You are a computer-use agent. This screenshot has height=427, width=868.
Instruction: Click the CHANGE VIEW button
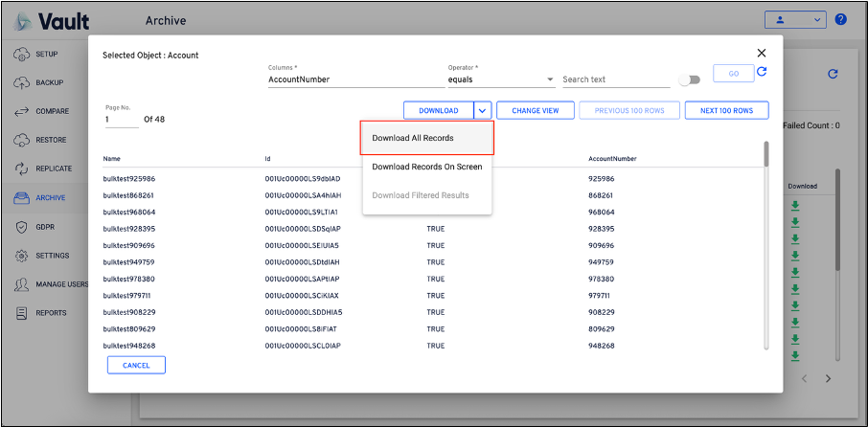536,111
